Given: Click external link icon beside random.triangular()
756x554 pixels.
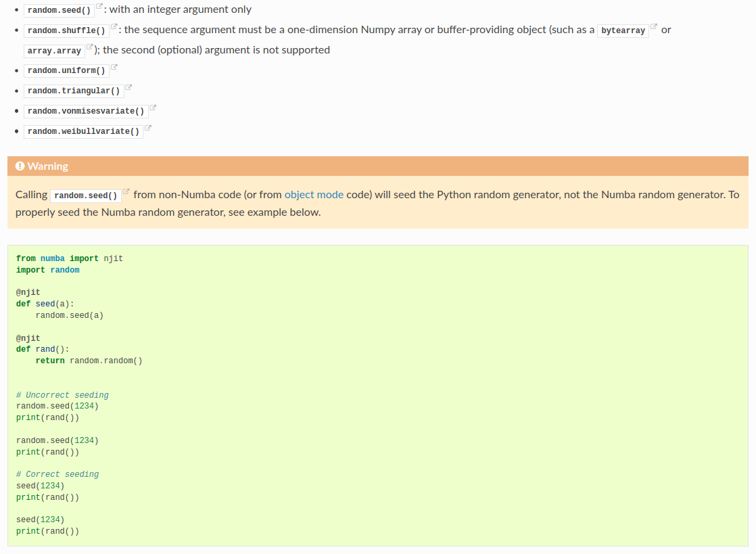Looking at the screenshot, I should 128,87.
